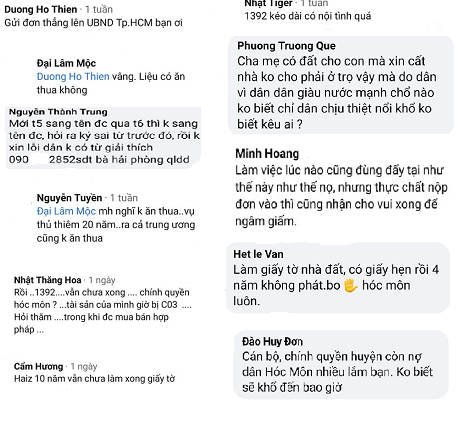Click the blue Duong Ho Thien mention
This screenshot has height=421, width=465.
[73, 77]
